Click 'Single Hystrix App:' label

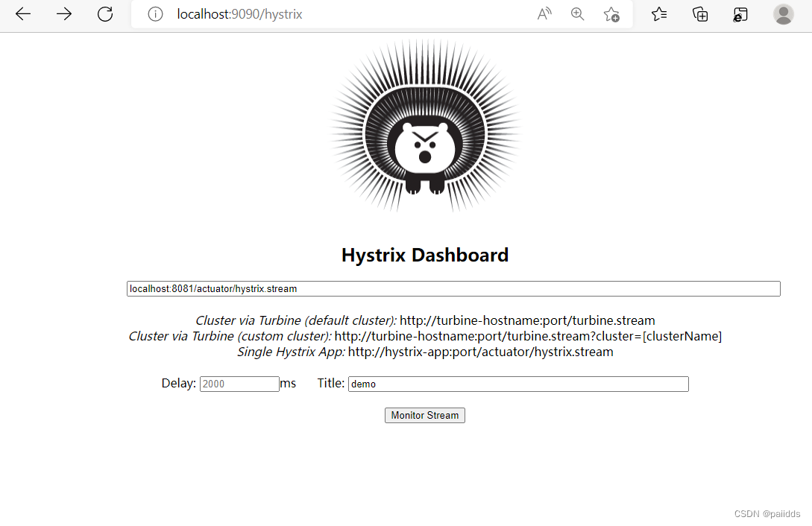(291, 352)
